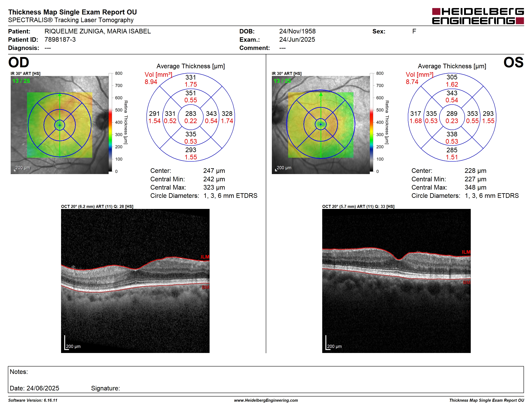This screenshot has width=532, height=411.
Task: Click the OD scan counter 13 / 25
Action: coord(21,81)
